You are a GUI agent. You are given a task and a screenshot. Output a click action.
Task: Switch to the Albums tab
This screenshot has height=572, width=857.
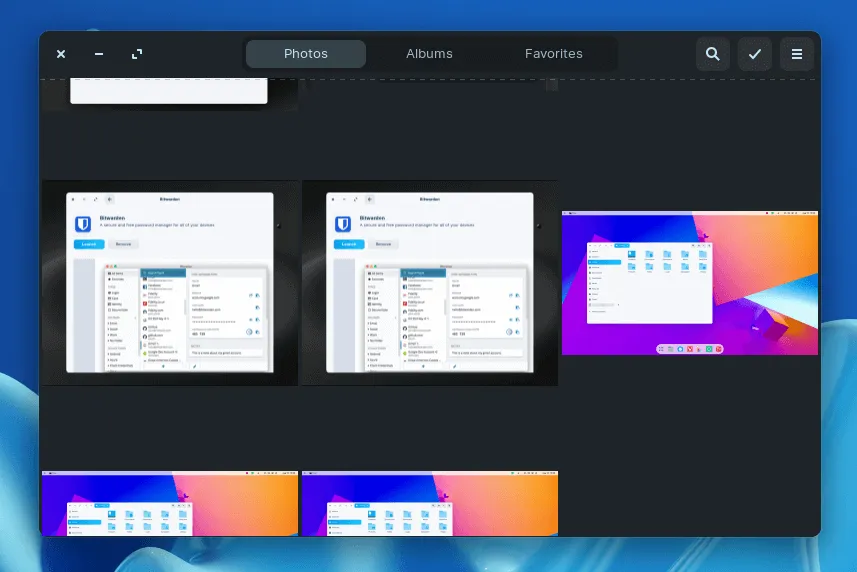(429, 54)
